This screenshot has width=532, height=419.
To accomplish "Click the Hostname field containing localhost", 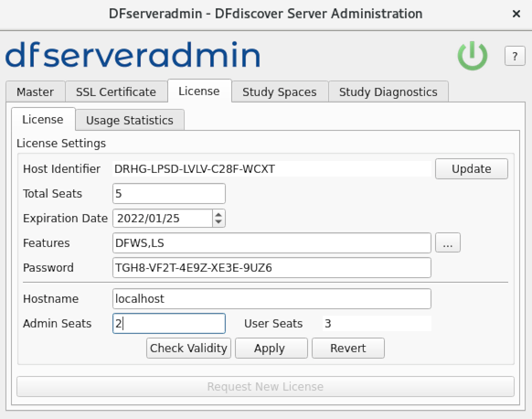I will pyautogui.click(x=271, y=299).
